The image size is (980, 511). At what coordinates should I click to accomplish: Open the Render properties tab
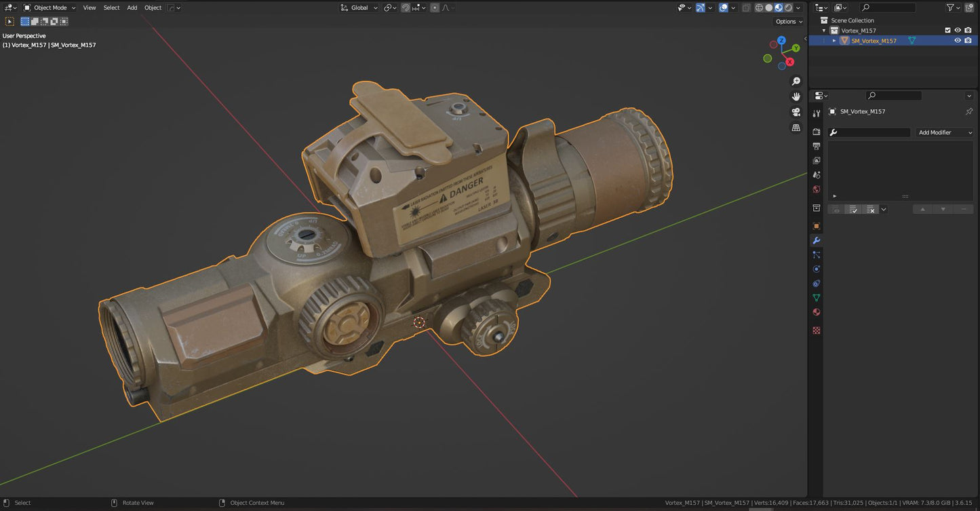(817, 132)
